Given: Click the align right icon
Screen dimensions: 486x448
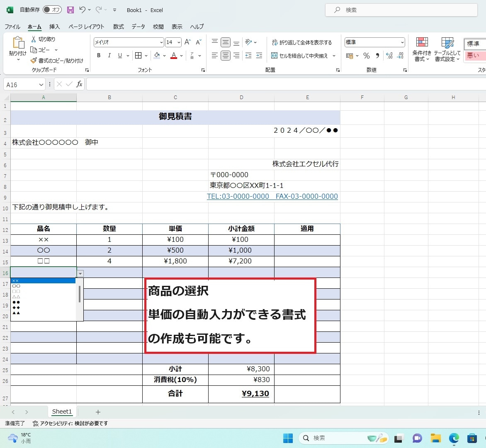Looking at the screenshot, I should click(x=236, y=56).
